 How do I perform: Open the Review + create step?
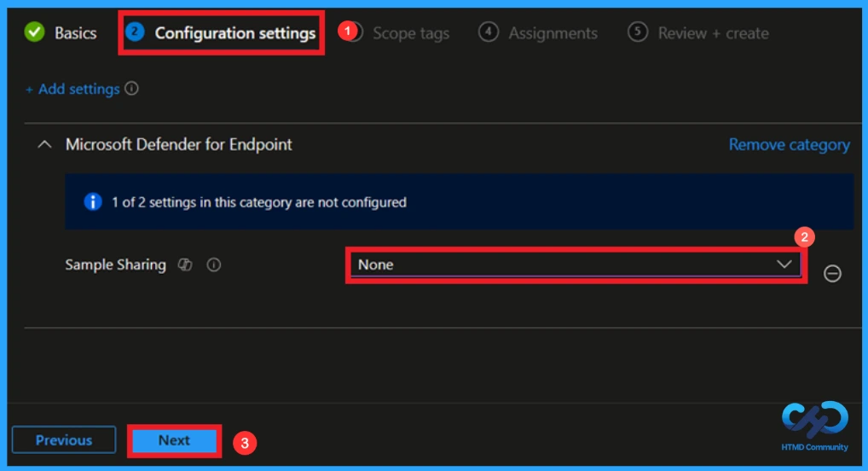coord(698,32)
